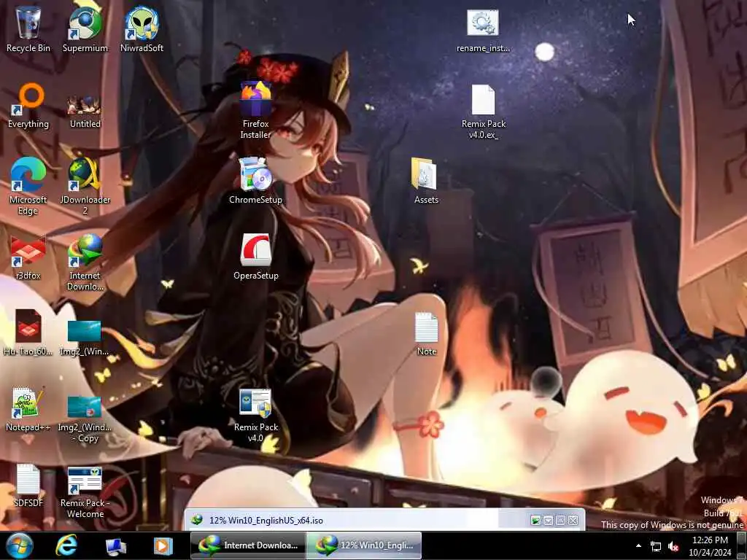The width and height of the screenshot is (747, 560).
Task: Open the clock showing 12:26 PM
Action: coord(710,546)
